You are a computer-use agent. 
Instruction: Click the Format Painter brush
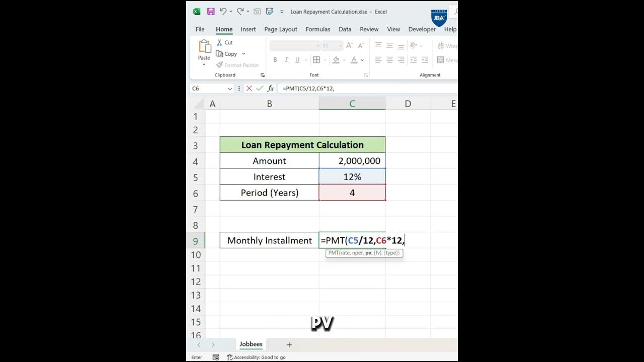237,65
